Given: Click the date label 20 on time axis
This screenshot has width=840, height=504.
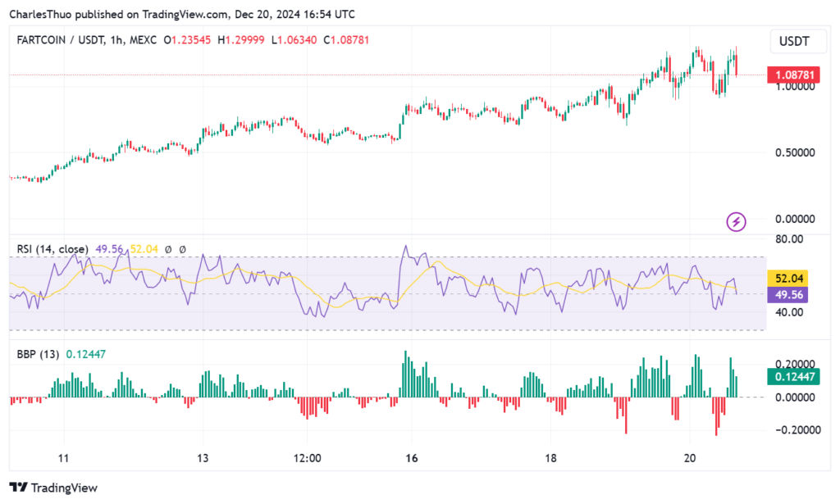Looking at the screenshot, I should [x=690, y=458].
